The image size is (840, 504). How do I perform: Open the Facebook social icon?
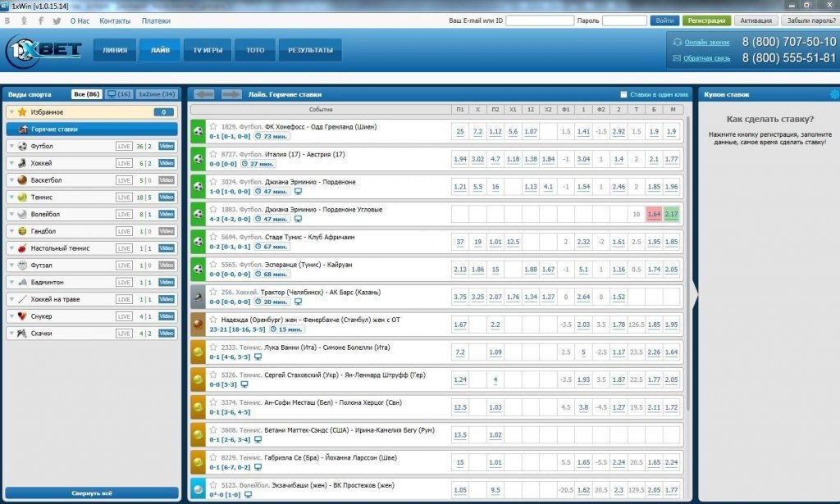41,20
